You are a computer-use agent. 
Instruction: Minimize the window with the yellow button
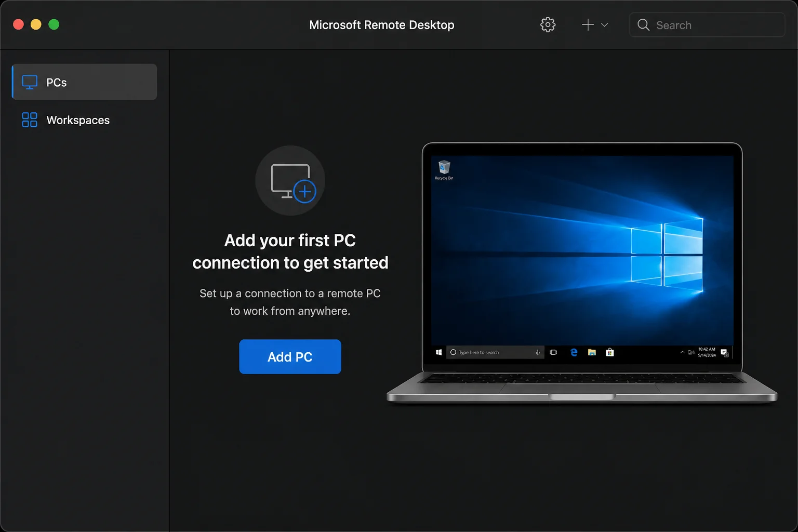point(36,24)
